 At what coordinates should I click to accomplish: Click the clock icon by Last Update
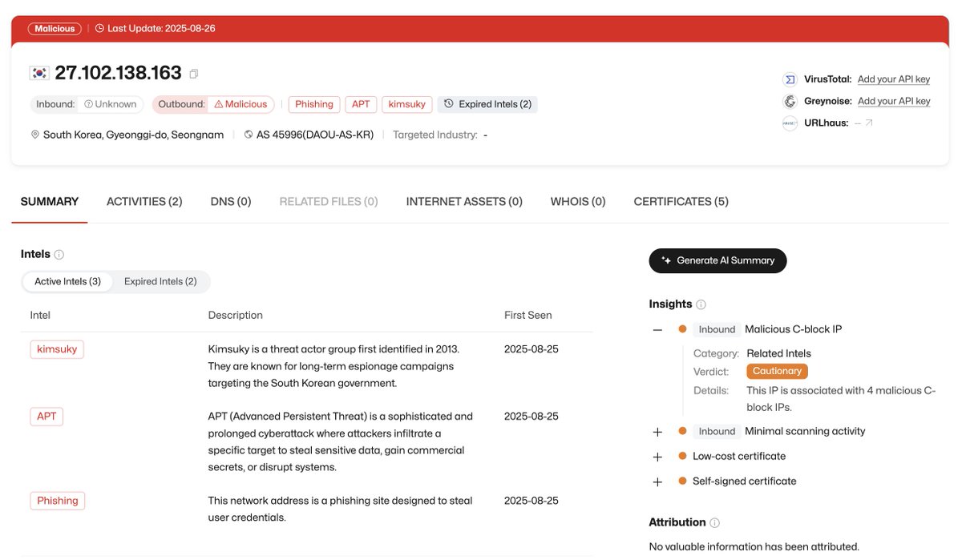click(99, 28)
